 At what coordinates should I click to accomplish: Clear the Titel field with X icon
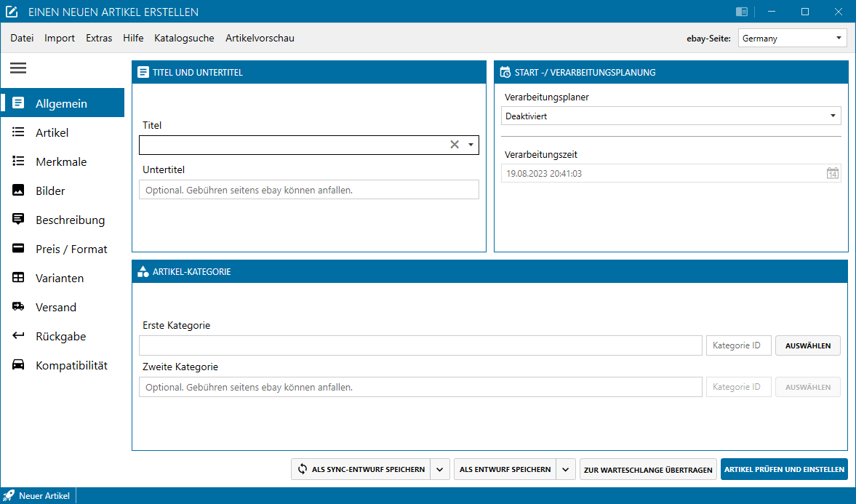click(x=455, y=145)
